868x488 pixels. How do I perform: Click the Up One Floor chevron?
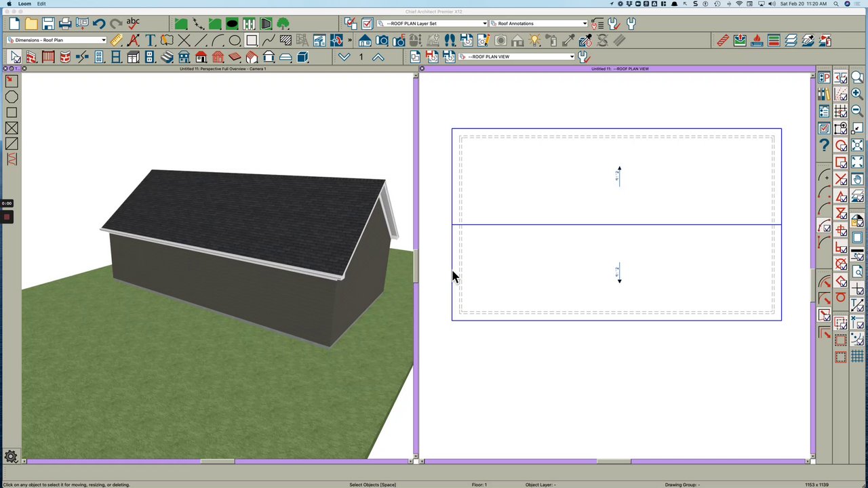378,57
